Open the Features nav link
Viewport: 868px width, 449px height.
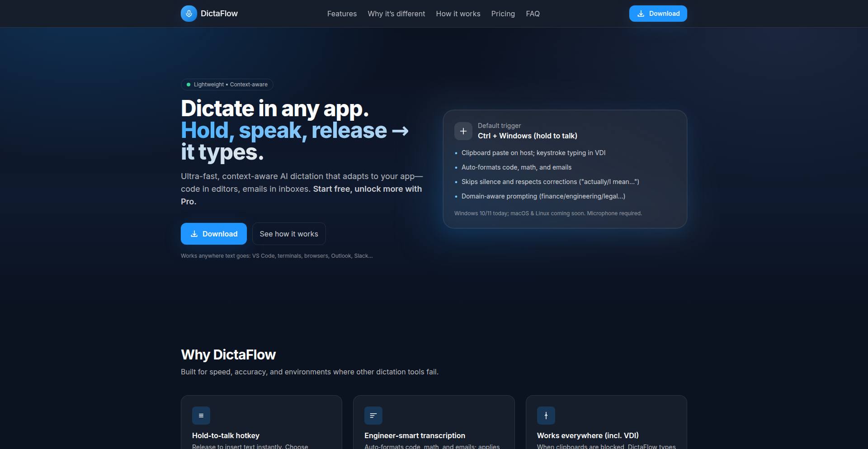point(342,14)
